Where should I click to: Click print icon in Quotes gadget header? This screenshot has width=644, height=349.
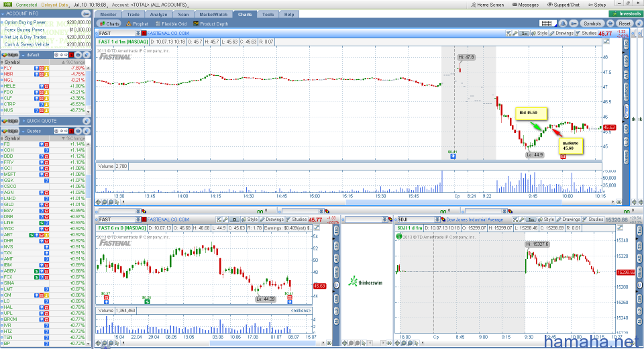coord(78,131)
